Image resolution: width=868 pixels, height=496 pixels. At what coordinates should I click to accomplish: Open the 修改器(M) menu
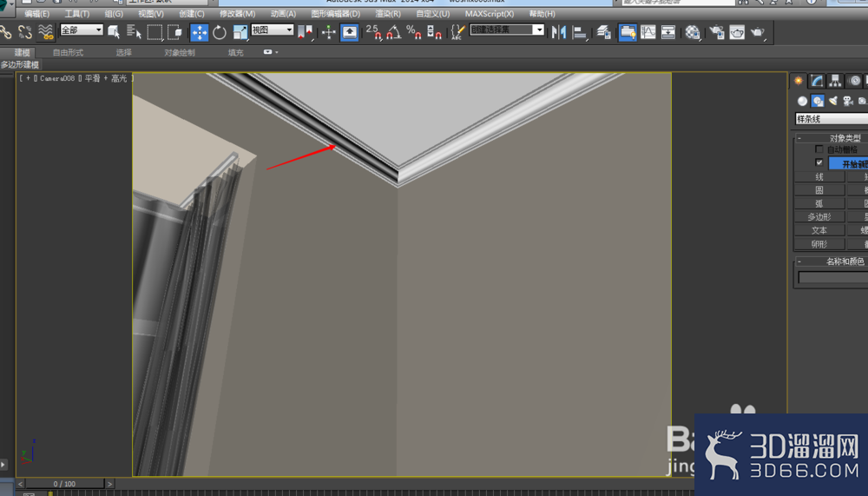click(x=238, y=14)
